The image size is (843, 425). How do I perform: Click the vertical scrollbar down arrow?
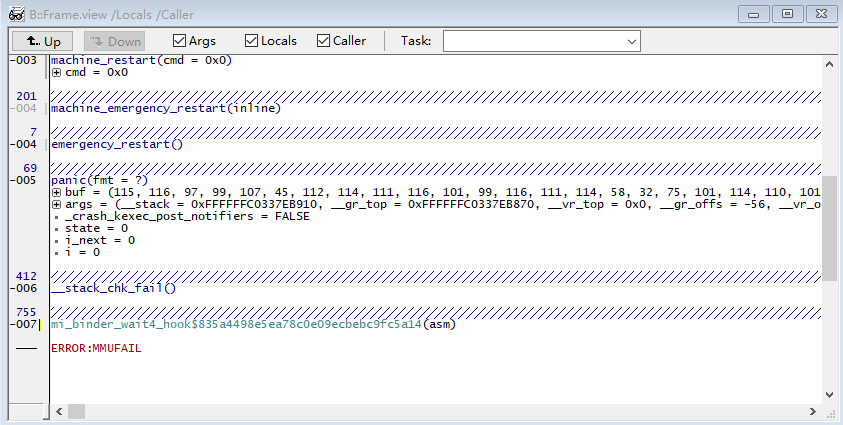coord(830,394)
